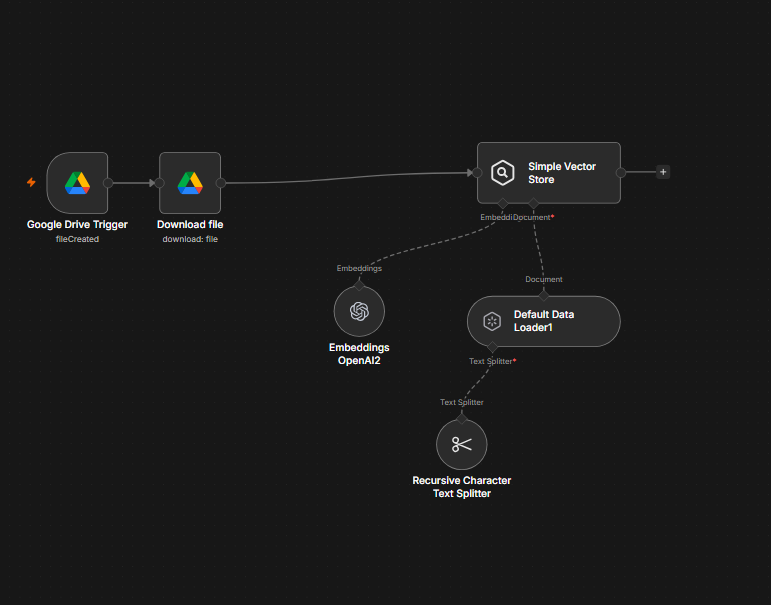
Task: Click the Embedding diamond port under Vector Store
Action: point(503,204)
